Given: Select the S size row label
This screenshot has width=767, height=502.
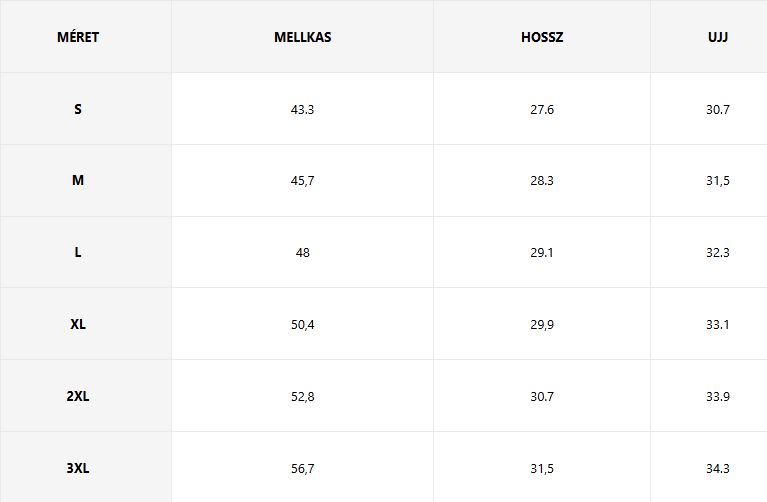Looking at the screenshot, I should pyautogui.click(x=78, y=109).
